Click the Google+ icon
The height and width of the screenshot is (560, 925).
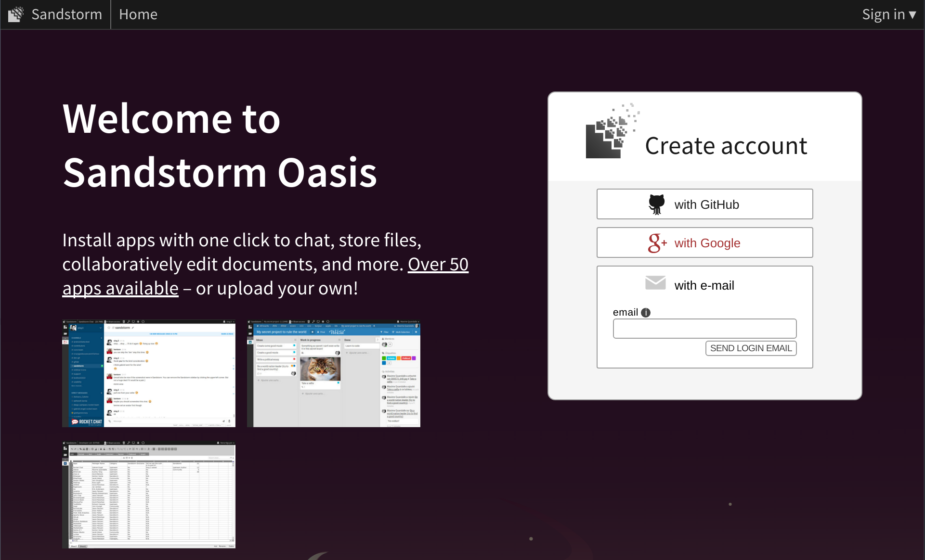pyautogui.click(x=657, y=243)
